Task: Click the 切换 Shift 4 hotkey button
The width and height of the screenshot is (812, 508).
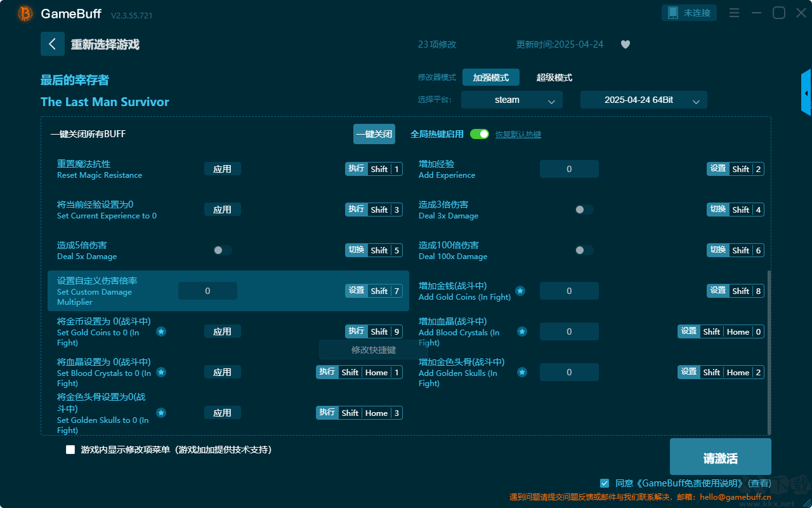Action: 736,210
